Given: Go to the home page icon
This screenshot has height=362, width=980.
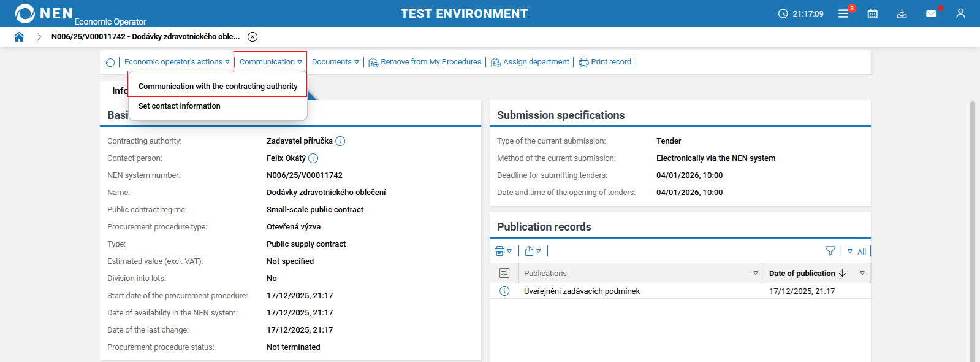Looking at the screenshot, I should pos(19,37).
